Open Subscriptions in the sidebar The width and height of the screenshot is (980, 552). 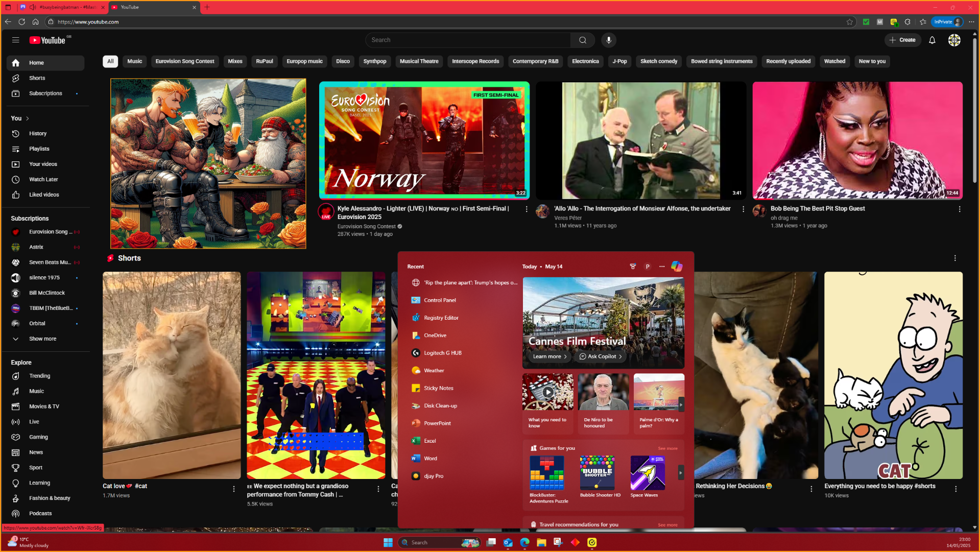coord(45,93)
